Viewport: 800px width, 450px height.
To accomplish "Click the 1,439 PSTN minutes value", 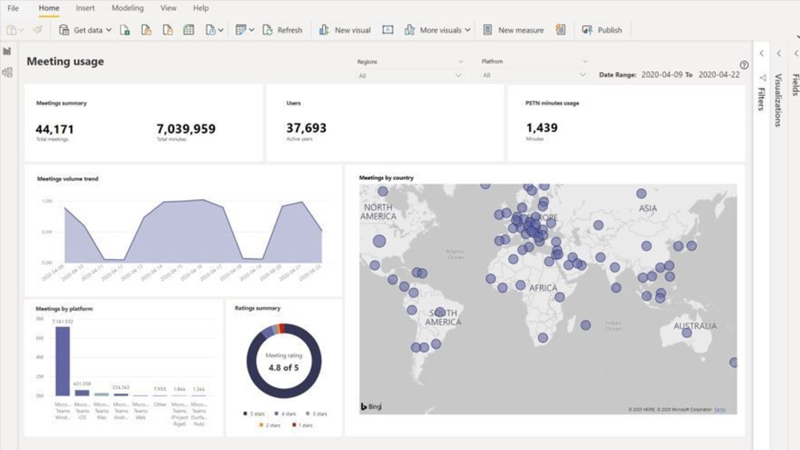I will pyautogui.click(x=542, y=128).
